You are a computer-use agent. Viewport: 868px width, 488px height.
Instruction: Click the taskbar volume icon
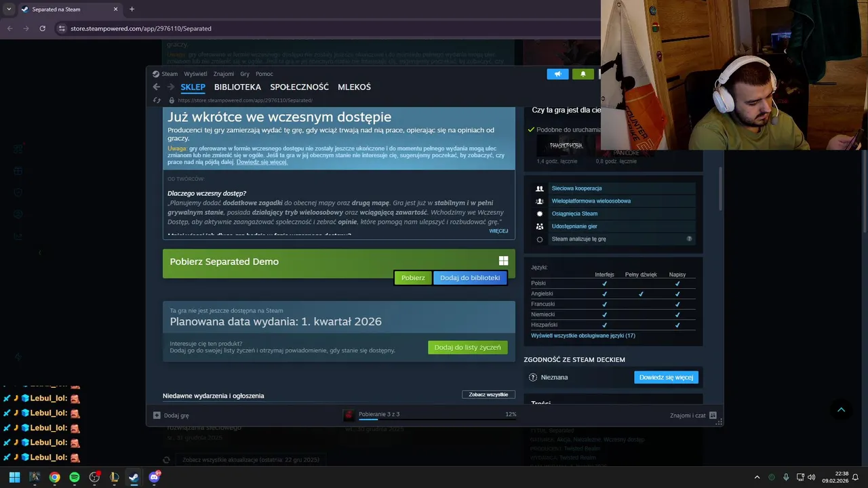(812, 477)
